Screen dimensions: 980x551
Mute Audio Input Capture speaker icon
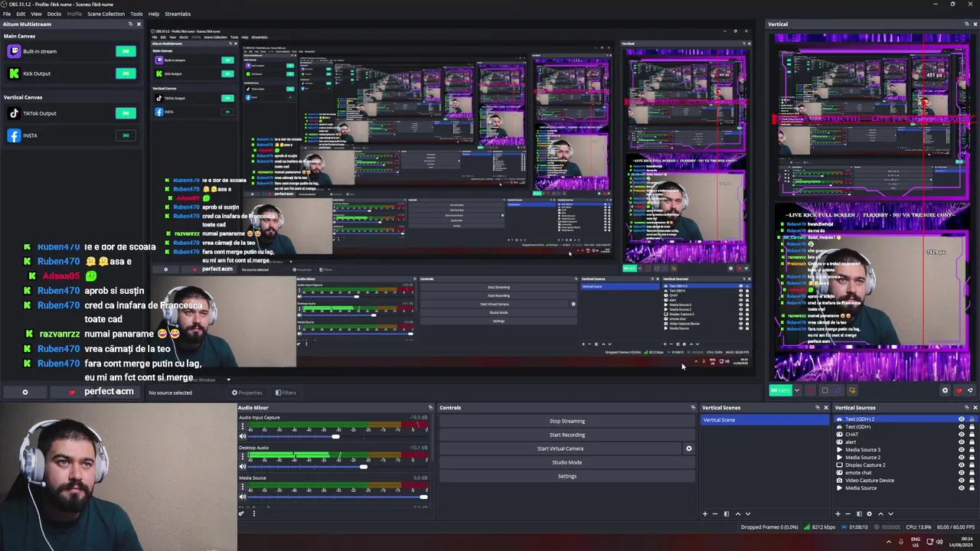click(243, 436)
